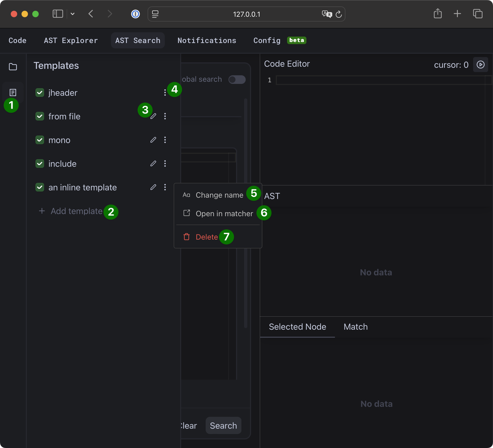The width and height of the screenshot is (493, 448).
Task: Toggle the Safari sidebar icon
Action: pos(58,14)
